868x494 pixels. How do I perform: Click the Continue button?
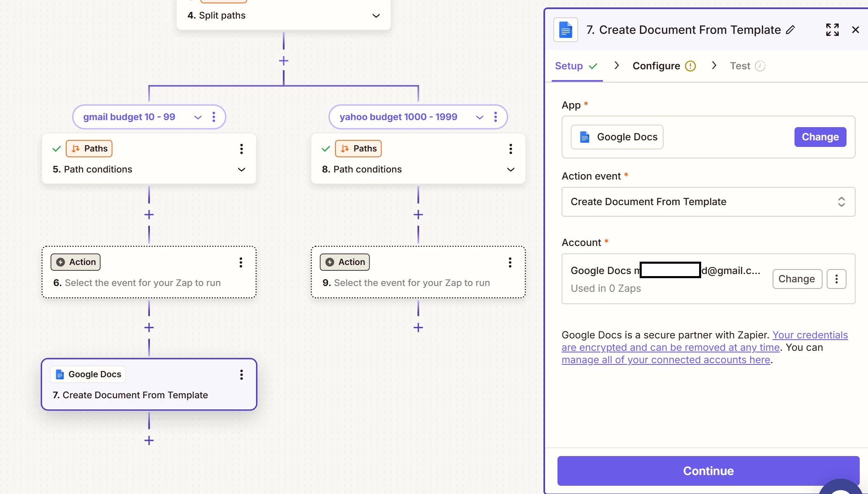pos(708,471)
